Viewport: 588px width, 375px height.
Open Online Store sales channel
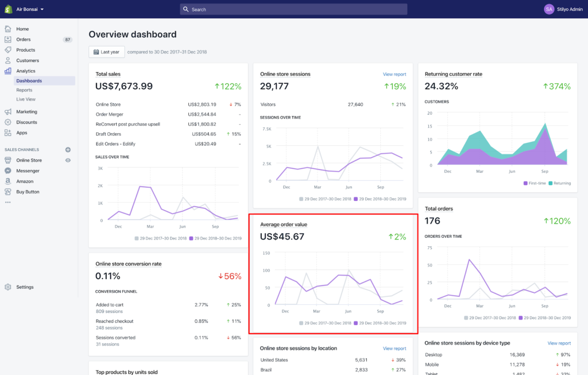(29, 160)
